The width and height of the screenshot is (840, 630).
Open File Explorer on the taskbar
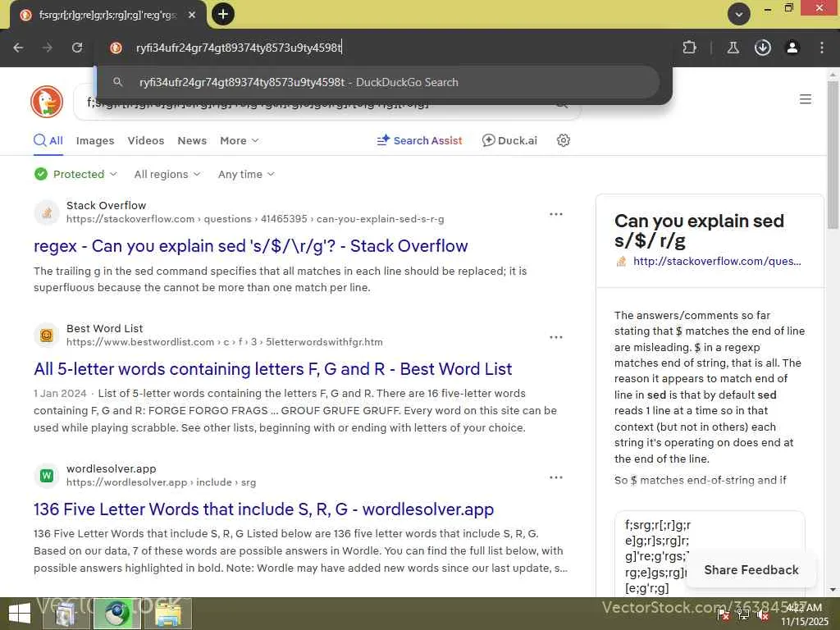click(x=168, y=614)
